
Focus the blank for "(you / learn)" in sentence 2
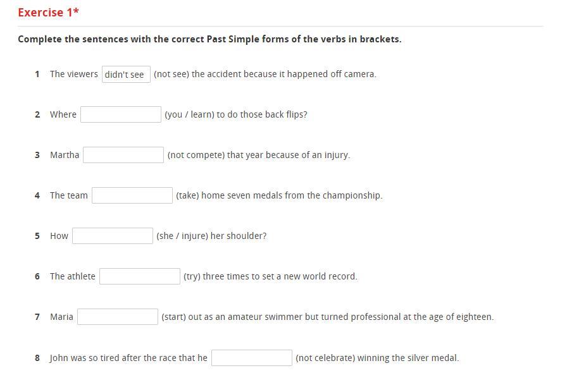click(x=121, y=114)
